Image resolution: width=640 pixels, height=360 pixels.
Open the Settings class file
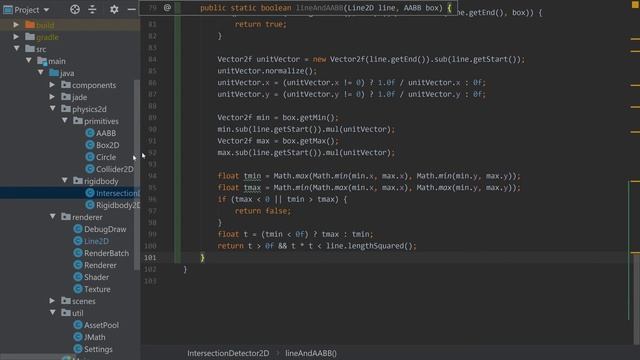tap(98, 349)
